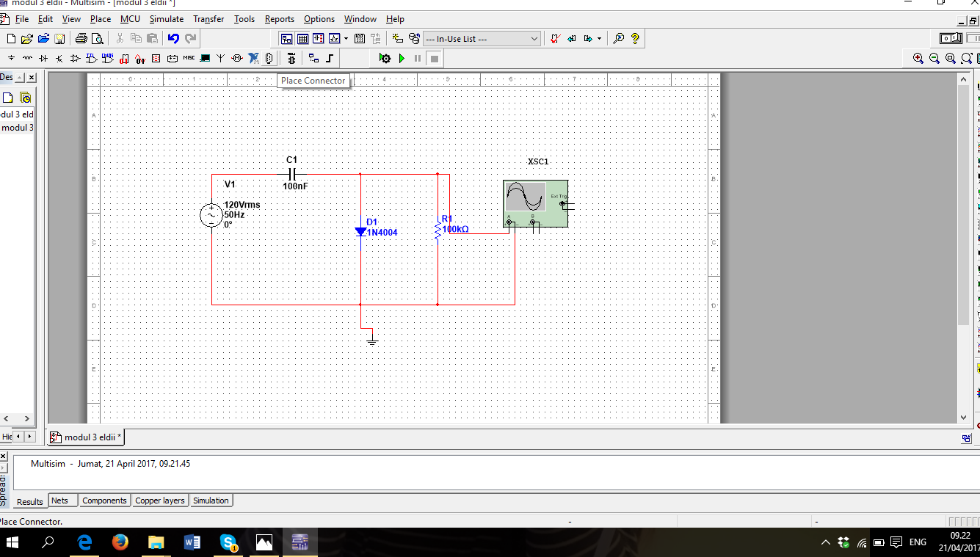The height and width of the screenshot is (557, 980).
Task: Place a hierarchical block
Action: (313, 58)
